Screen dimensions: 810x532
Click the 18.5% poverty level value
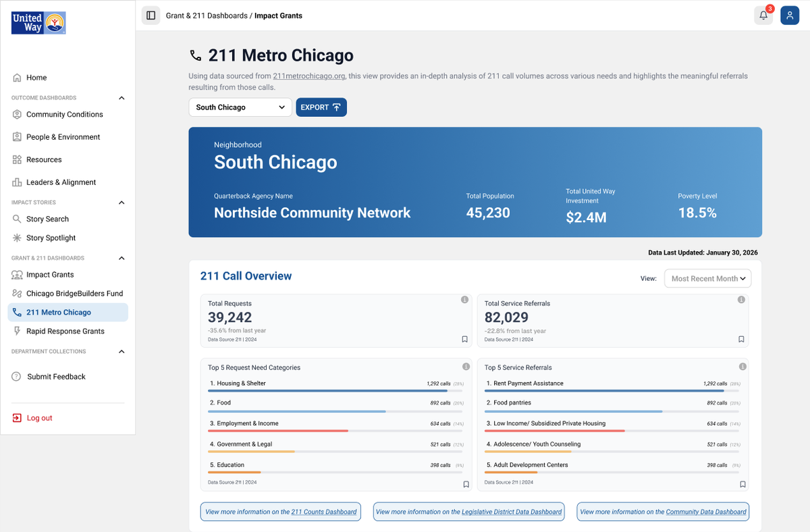click(x=697, y=213)
